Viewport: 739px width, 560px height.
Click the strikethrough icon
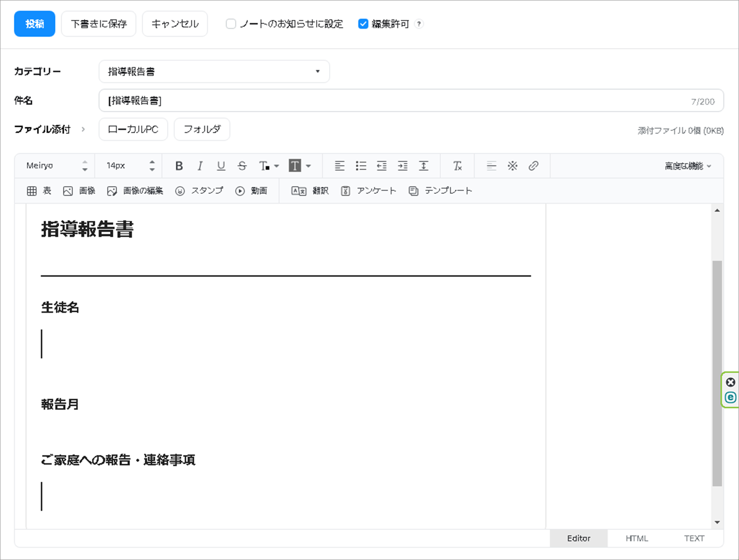pos(242,166)
